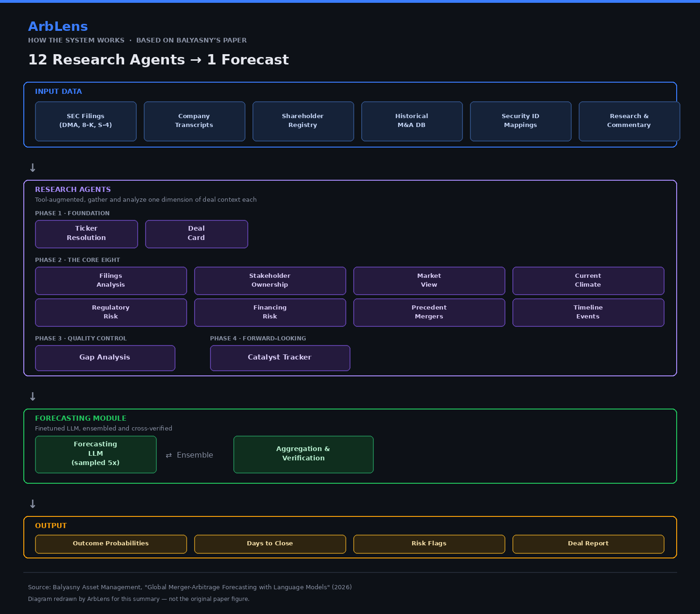Open the Shareholder Registry input card
The width and height of the screenshot is (700, 614).
(x=303, y=121)
